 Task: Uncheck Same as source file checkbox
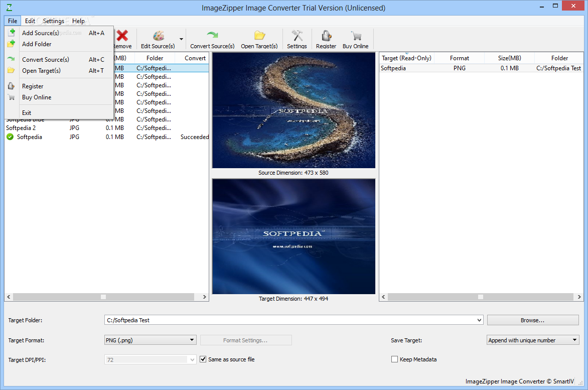(203, 359)
